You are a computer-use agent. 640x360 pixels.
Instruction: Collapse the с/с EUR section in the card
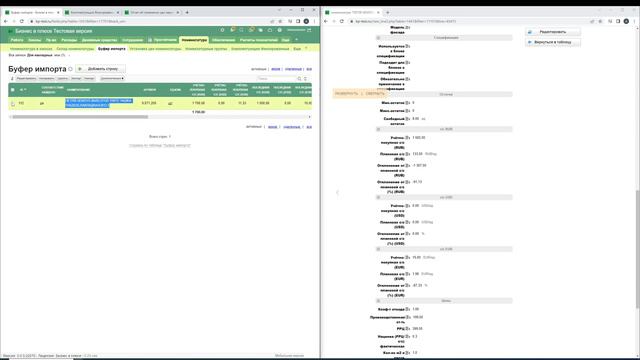click(378, 249)
